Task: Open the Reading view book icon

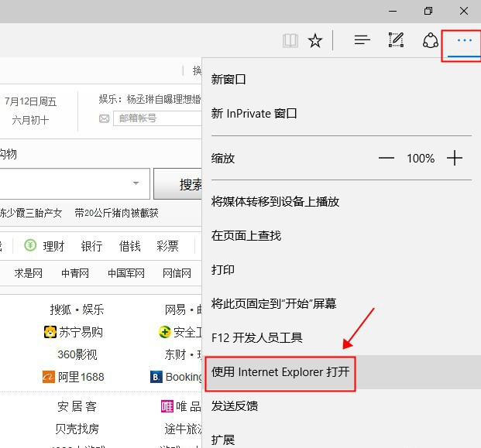Action: 290,40
